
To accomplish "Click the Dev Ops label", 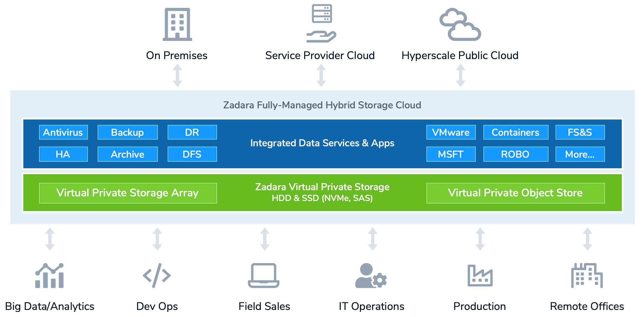I will coord(157,306).
